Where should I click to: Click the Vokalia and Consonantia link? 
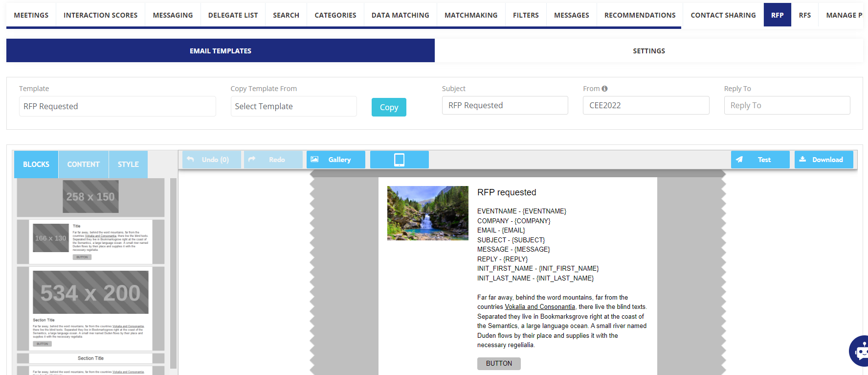coord(539,307)
